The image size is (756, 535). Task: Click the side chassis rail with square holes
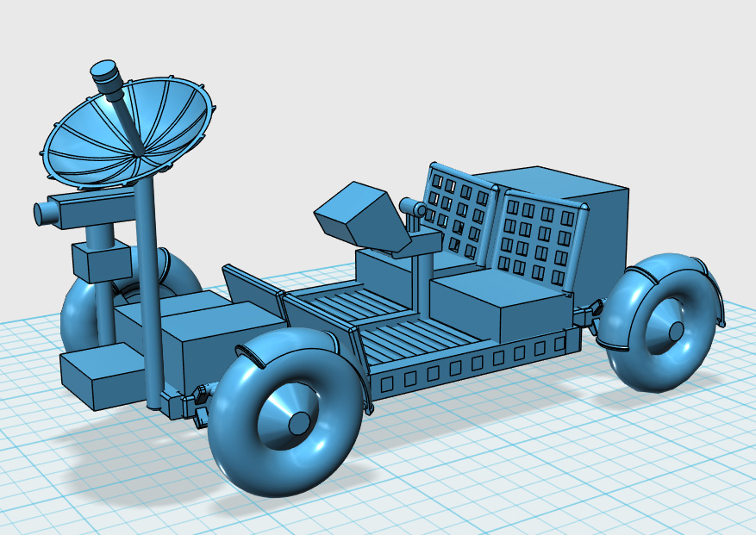tap(465, 366)
